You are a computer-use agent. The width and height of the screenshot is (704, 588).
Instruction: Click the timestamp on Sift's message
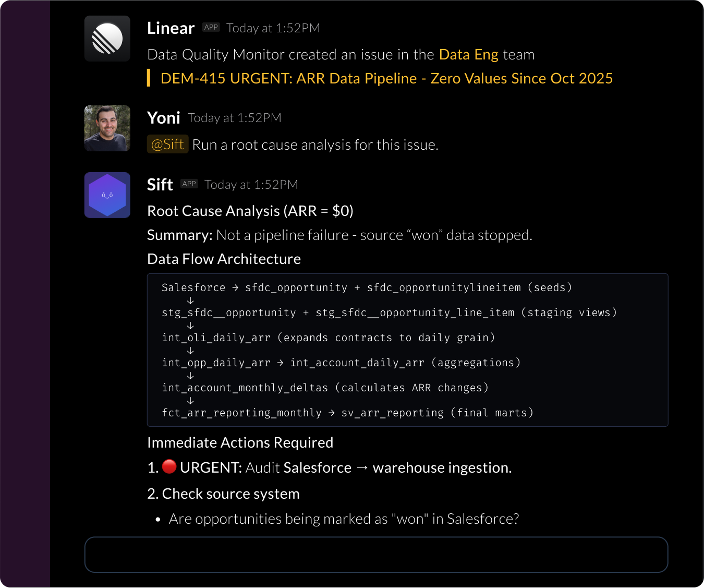[x=251, y=185]
